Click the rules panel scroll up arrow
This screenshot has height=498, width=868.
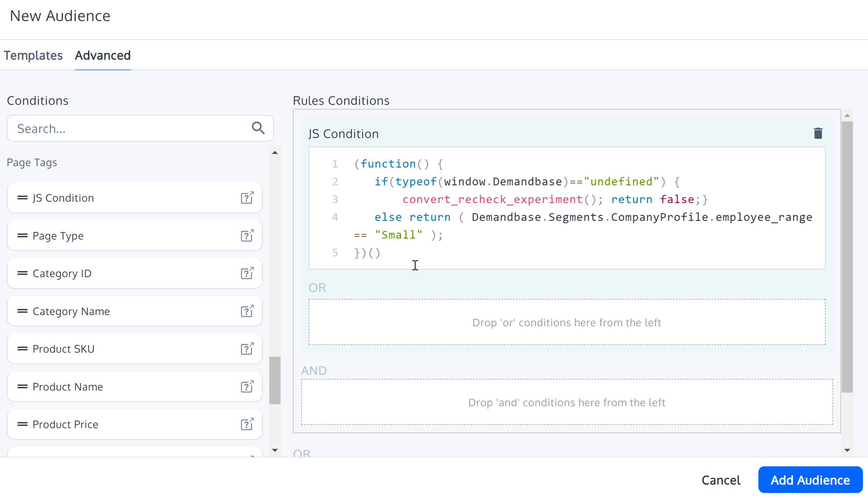point(847,115)
